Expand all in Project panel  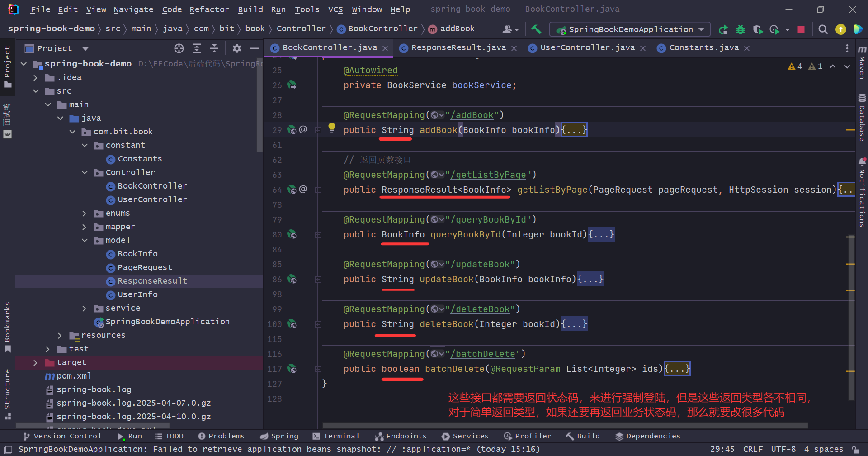tap(197, 48)
